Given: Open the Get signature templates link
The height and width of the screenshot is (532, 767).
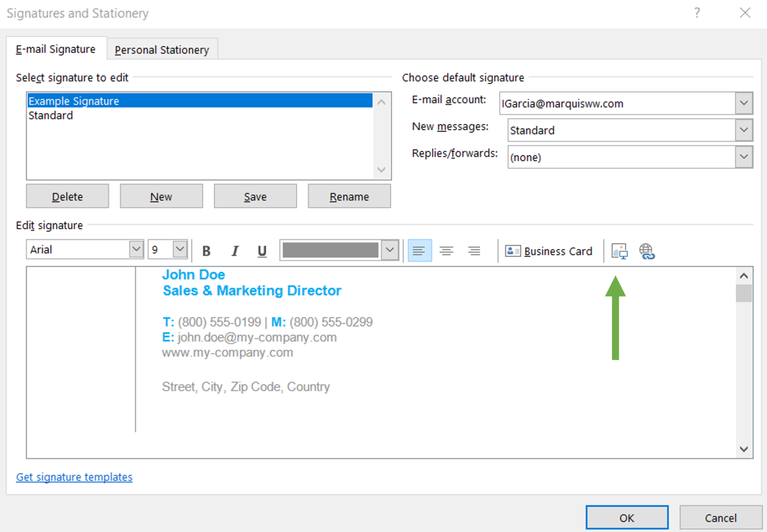Looking at the screenshot, I should point(74,477).
